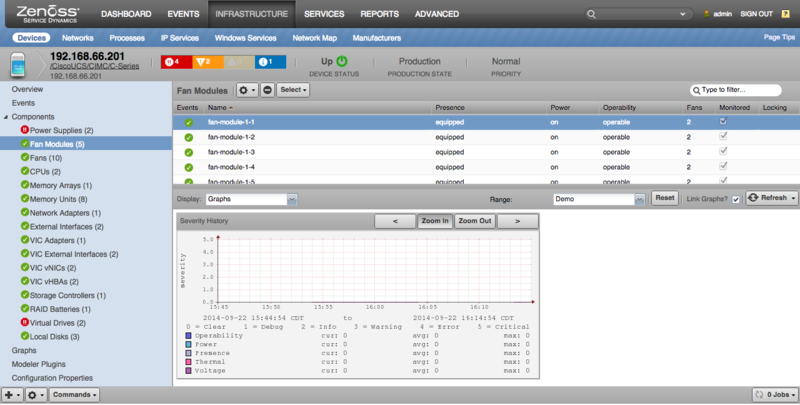This screenshot has height=405, width=800.
Task: Click the Thermal legend color swatch
Action: [188, 362]
